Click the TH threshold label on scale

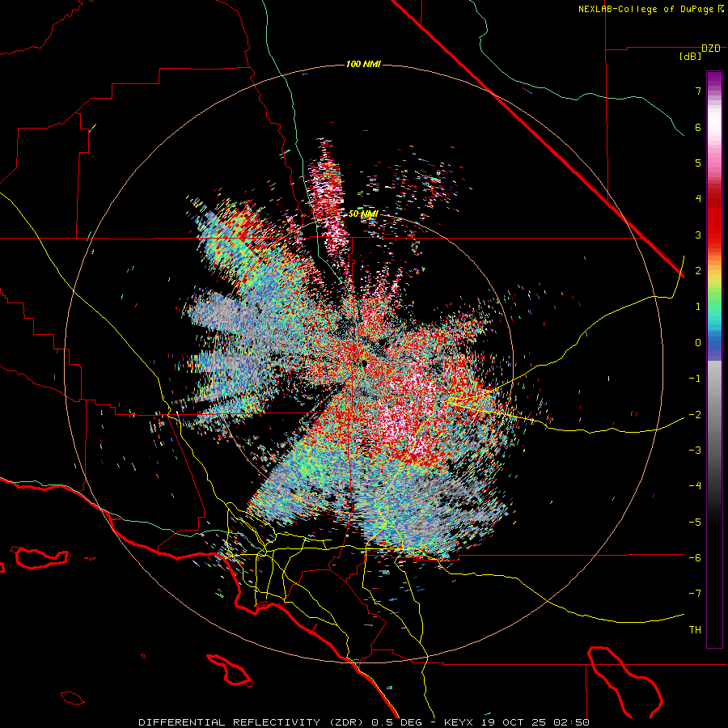695,629
